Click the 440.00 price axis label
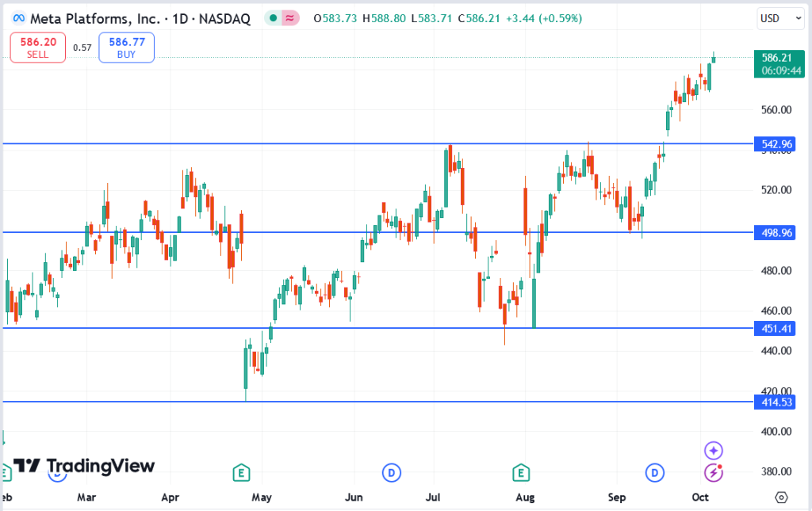The width and height of the screenshot is (812, 511). click(776, 351)
